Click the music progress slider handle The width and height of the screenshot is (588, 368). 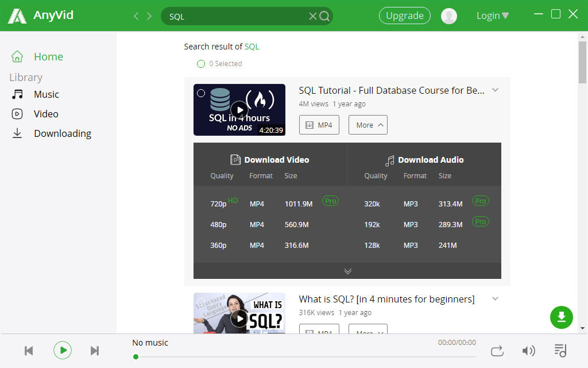point(136,356)
